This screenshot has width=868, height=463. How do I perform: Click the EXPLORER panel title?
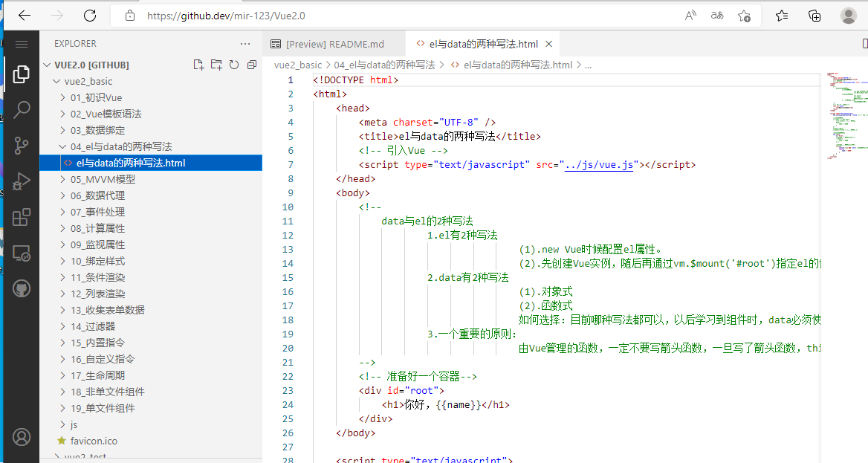tap(75, 44)
